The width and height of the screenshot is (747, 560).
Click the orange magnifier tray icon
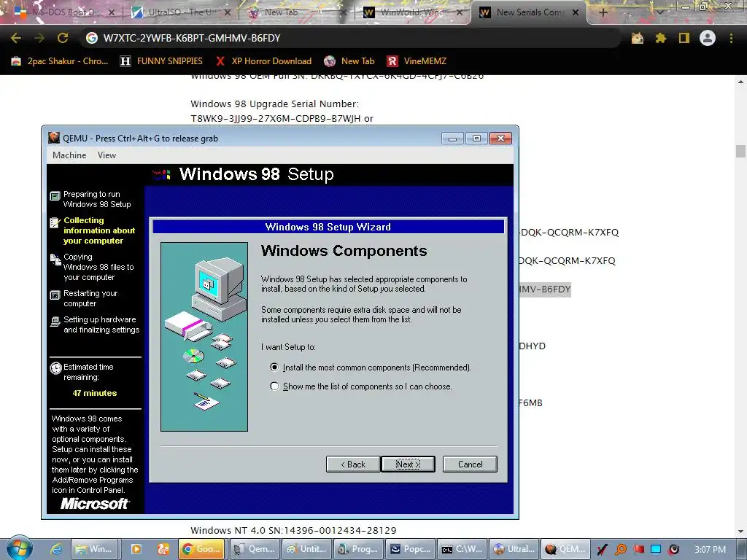coord(620,550)
